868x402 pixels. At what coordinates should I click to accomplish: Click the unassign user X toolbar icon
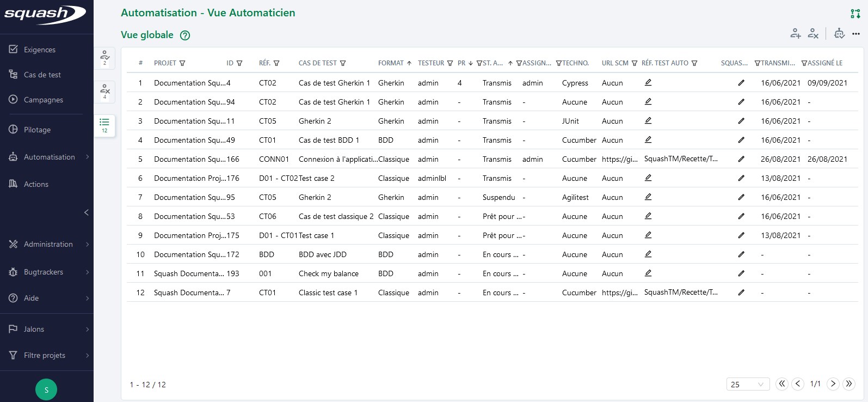point(813,34)
